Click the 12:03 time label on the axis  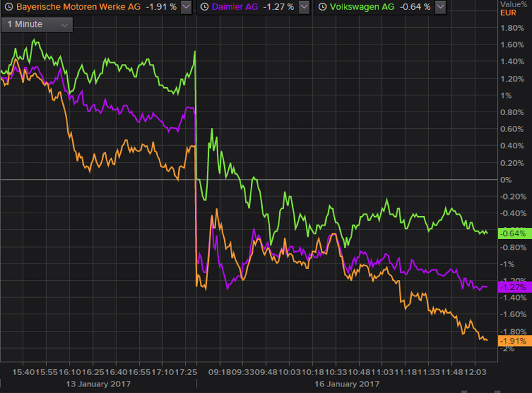476,374
